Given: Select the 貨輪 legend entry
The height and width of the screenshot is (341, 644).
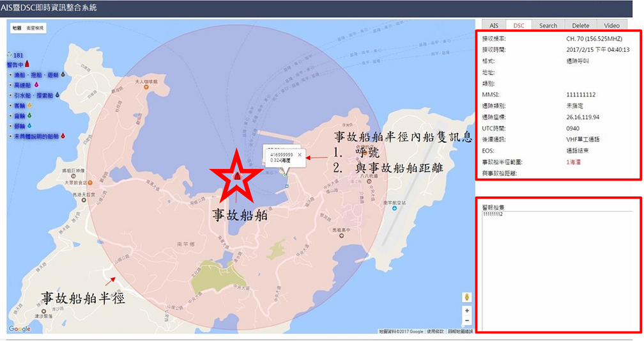Looking at the screenshot, I should [20, 116].
